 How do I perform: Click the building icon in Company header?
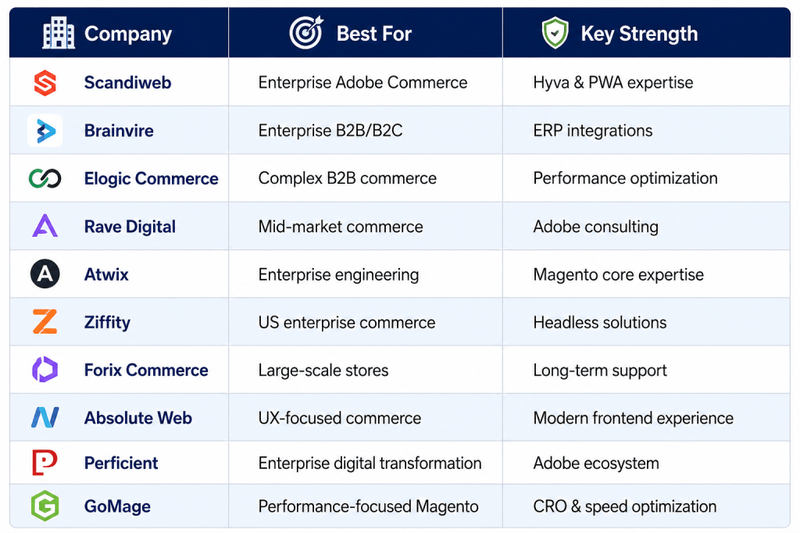[59, 33]
